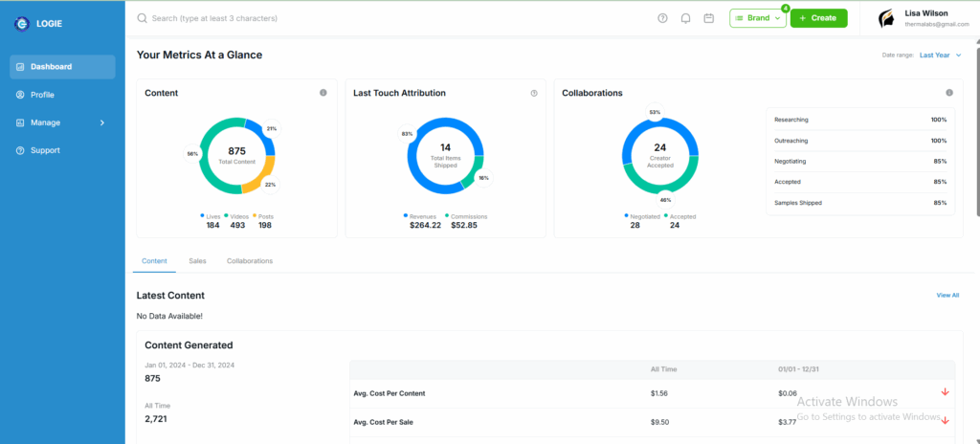Screen dimensions: 980x444
Task: Open the notifications bell icon
Action: click(685, 18)
